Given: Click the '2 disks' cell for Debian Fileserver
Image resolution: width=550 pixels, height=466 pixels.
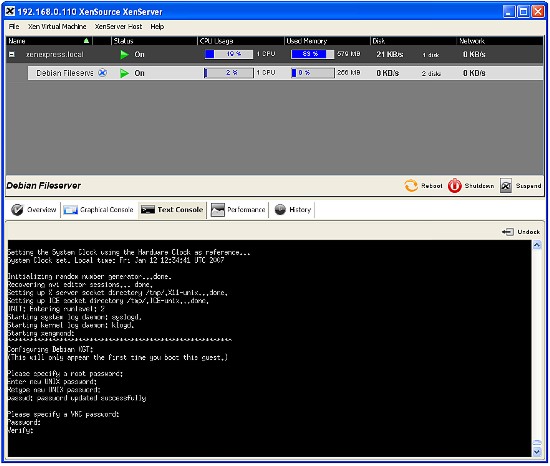Looking at the screenshot, I should click(431, 73).
